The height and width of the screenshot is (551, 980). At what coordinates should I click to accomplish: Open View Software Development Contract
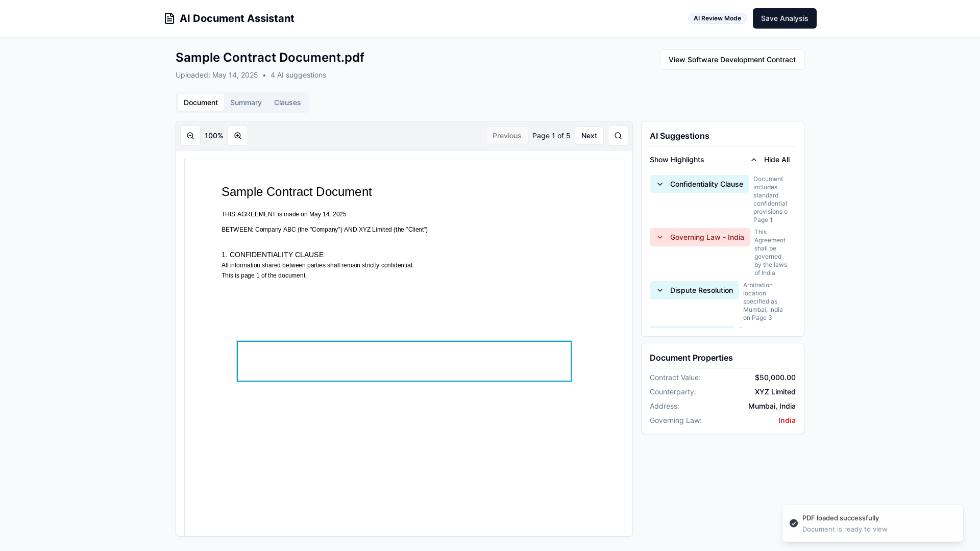tap(732, 60)
